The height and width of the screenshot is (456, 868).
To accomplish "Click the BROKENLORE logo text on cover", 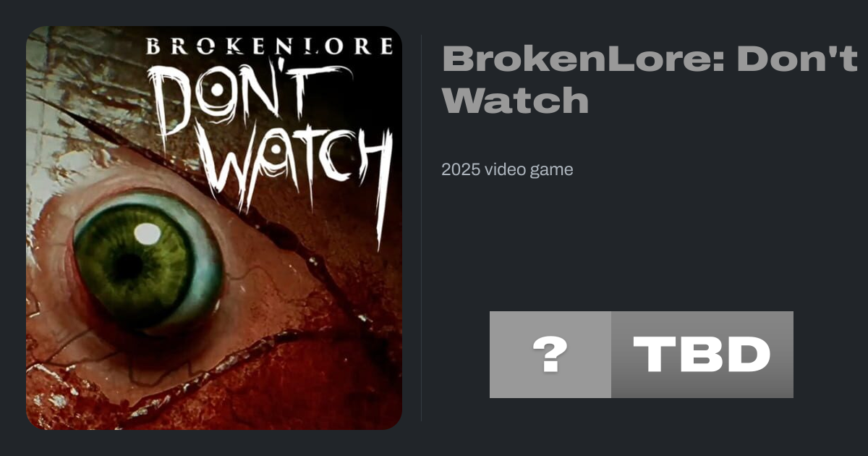I will 269,47.
